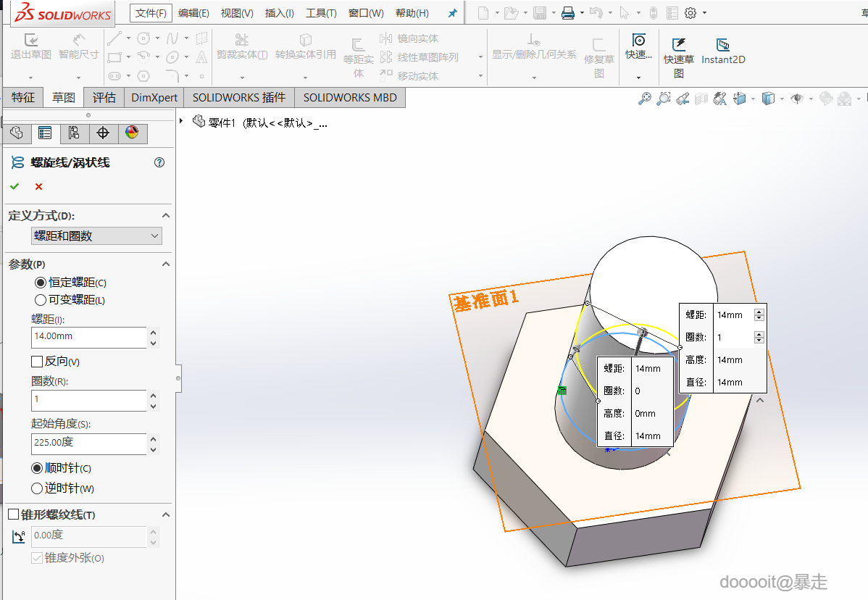868x600 pixels.
Task: Click the helix help question mark icon
Action: click(159, 163)
